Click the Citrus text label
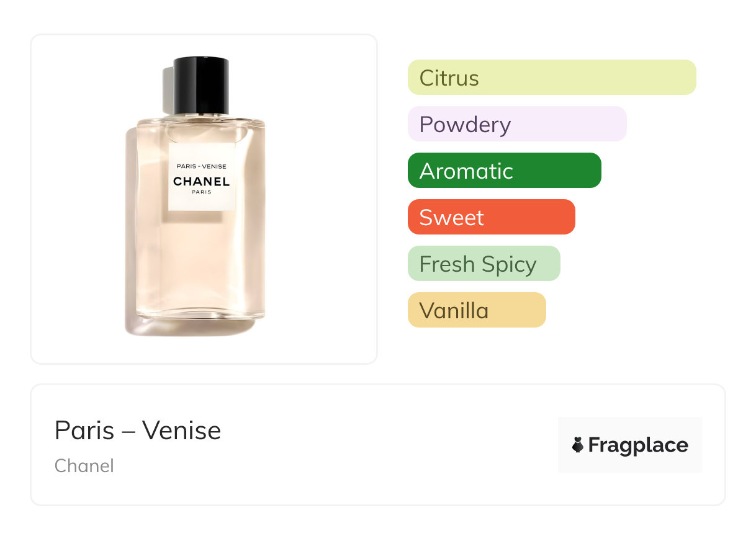Image resolution: width=756 pixels, height=536 pixels. [x=449, y=78]
